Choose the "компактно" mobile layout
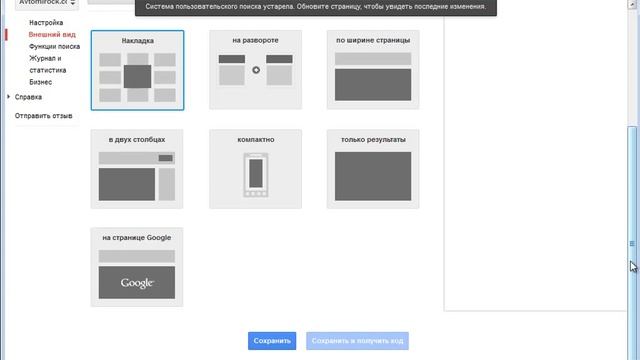Screen dimensions: 640x360 256,169
